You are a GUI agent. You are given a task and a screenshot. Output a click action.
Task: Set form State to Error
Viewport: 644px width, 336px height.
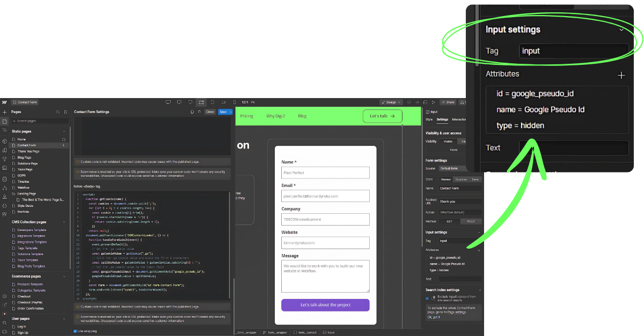[x=475, y=180]
